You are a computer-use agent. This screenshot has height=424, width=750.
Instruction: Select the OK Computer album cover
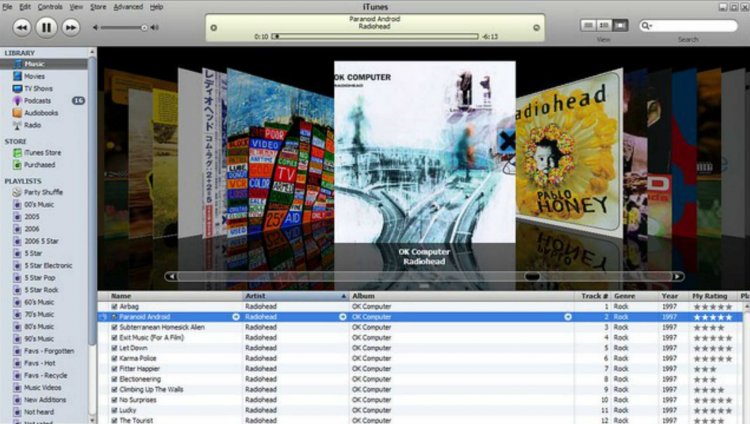coord(425,152)
